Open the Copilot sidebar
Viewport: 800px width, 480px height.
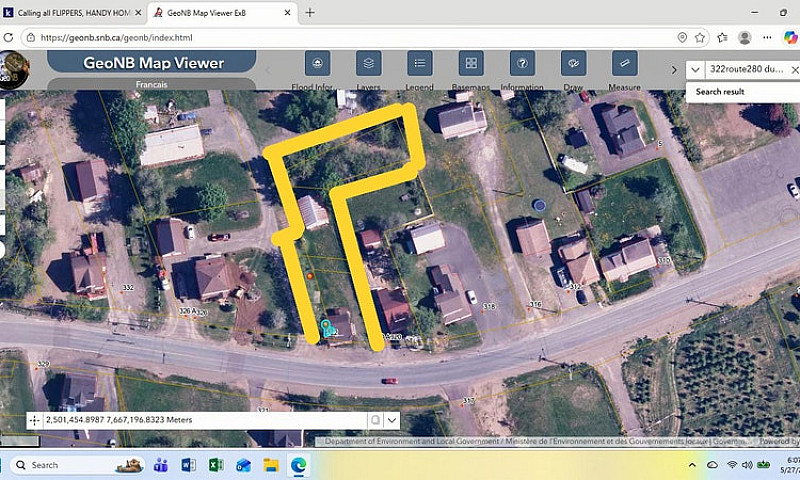pyautogui.click(x=790, y=37)
